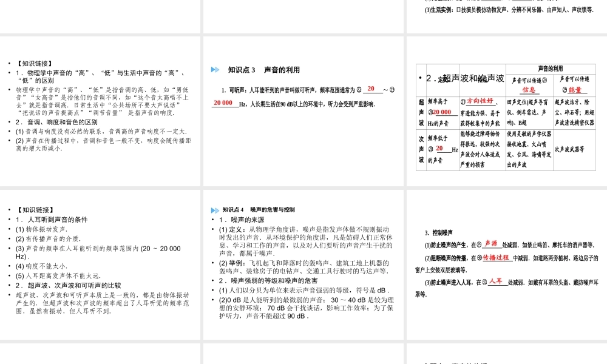Click the heading 1. 人耳听到声音的条件
The height and width of the screenshot is (364, 607).
pos(52,220)
